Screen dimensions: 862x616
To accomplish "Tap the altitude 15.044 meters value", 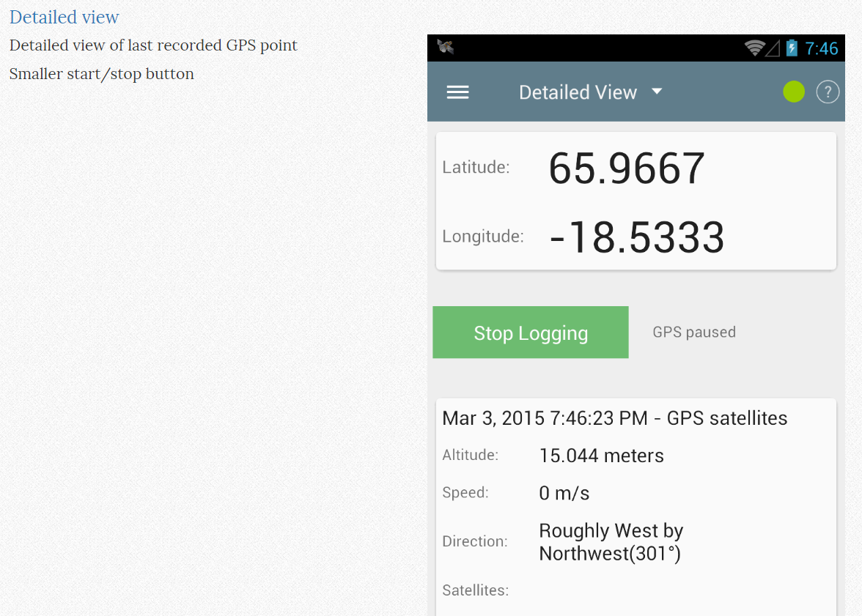I will click(x=601, y=456).
